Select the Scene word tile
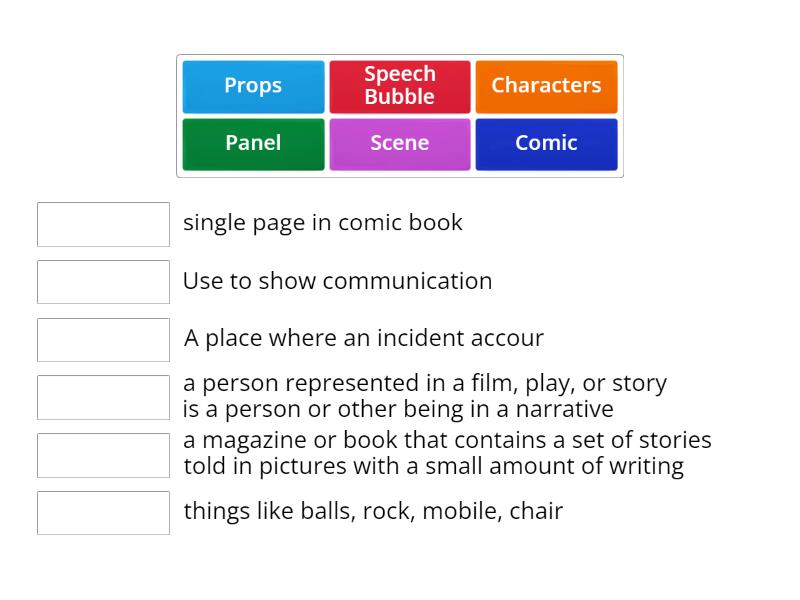 [x=399, y=143]
